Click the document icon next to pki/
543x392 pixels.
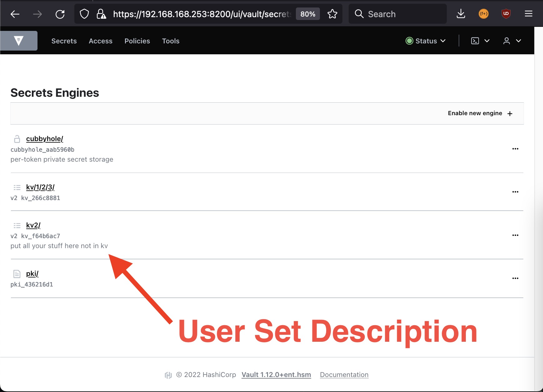(17, 273)
